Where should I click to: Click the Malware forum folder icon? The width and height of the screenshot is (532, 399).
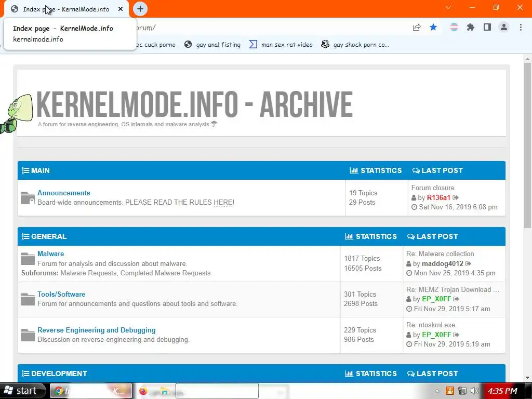coord(28,259)
